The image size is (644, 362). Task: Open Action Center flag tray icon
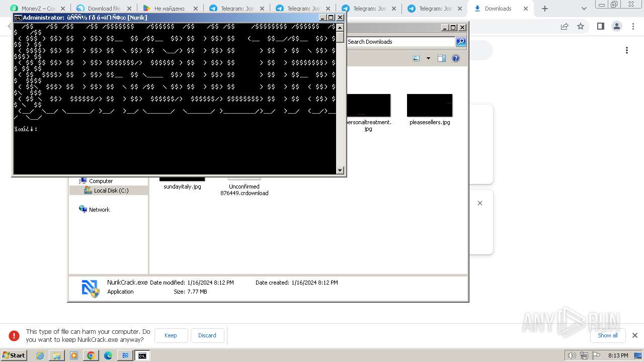pos(596,355)
